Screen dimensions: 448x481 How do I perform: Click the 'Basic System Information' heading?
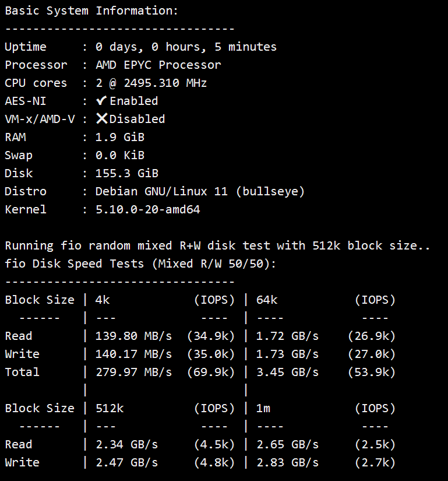91,10
